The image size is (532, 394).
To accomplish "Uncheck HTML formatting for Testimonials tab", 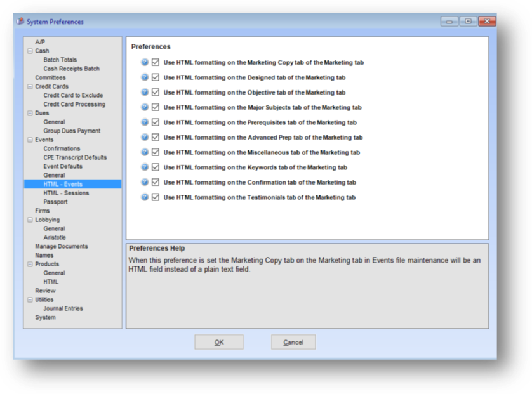I will (156, 197).
